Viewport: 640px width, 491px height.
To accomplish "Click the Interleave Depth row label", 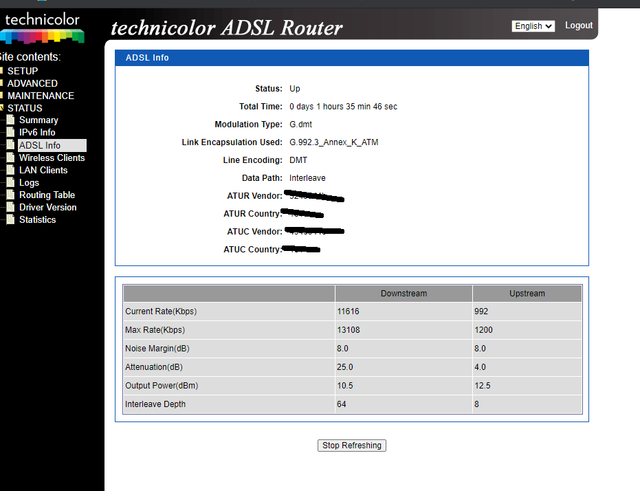I will (x=155, y=404).
